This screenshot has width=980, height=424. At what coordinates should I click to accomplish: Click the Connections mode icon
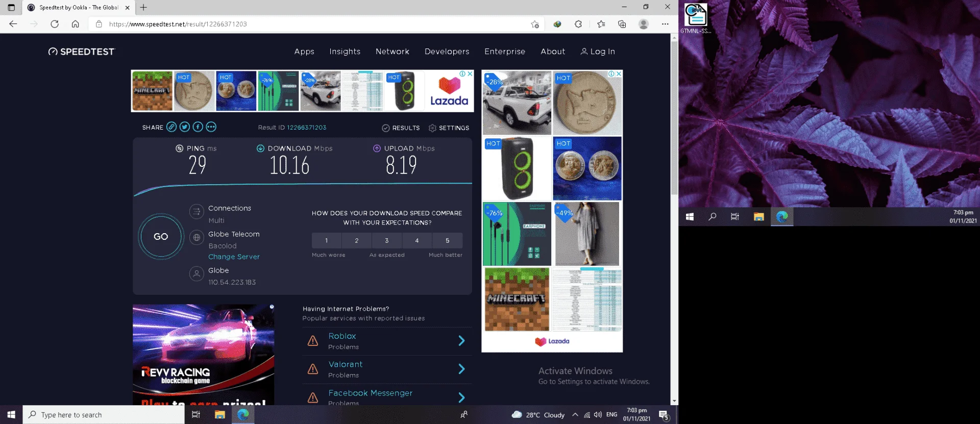[x=197, y=211]
